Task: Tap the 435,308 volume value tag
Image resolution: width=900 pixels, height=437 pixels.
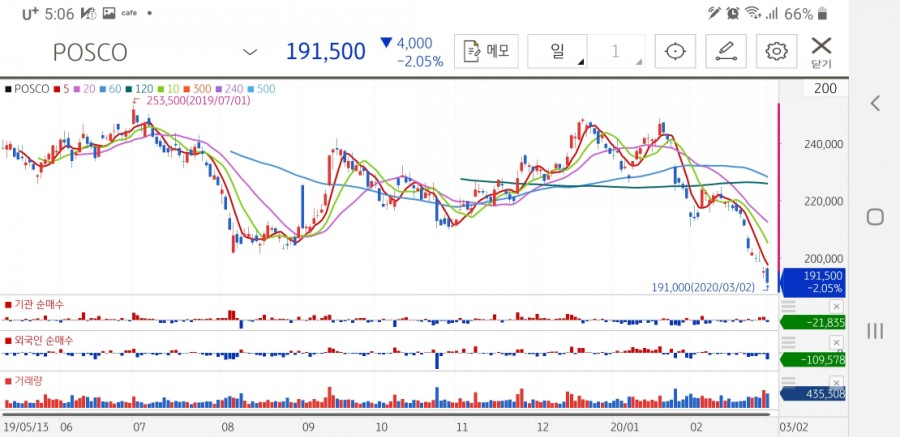Action: pyautogui.click(x=813, y=395)
